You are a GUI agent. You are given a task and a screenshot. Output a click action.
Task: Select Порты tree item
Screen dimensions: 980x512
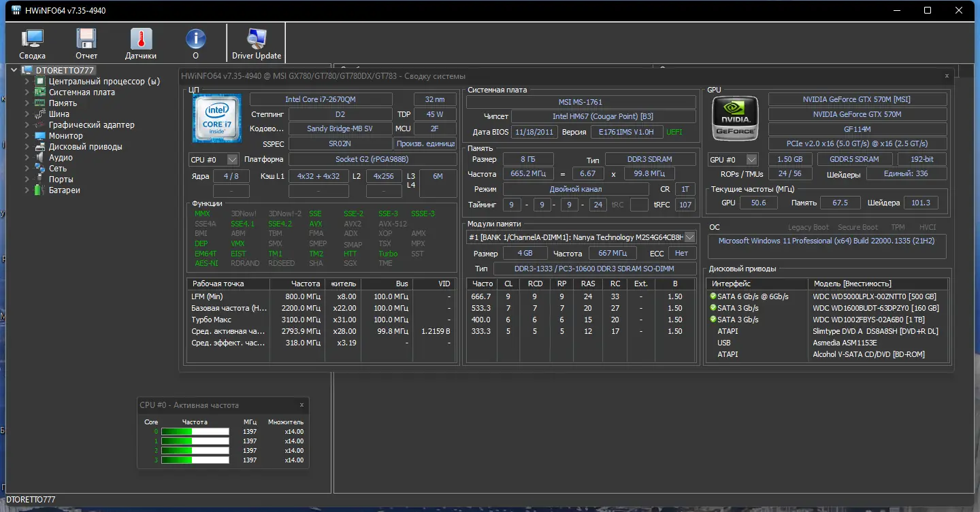(x=61, y=179)
